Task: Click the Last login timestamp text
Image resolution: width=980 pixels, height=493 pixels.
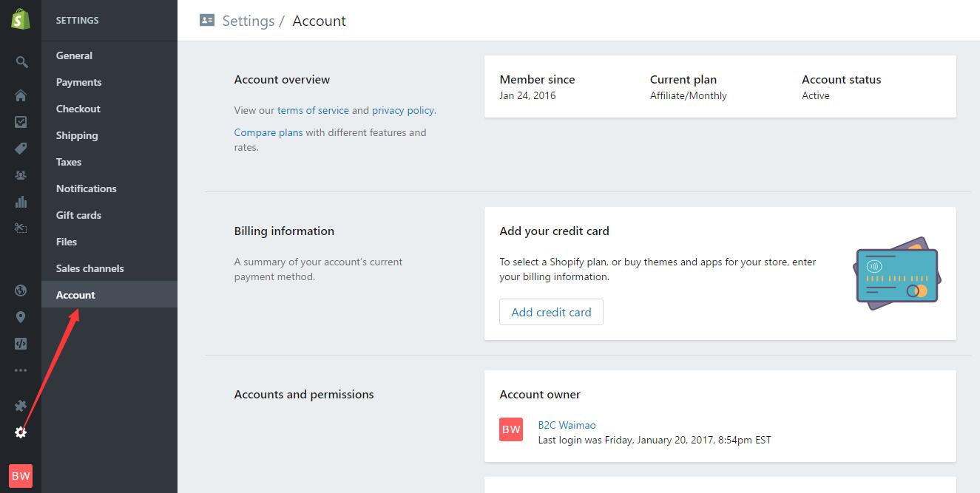Action: coord(655,440)
